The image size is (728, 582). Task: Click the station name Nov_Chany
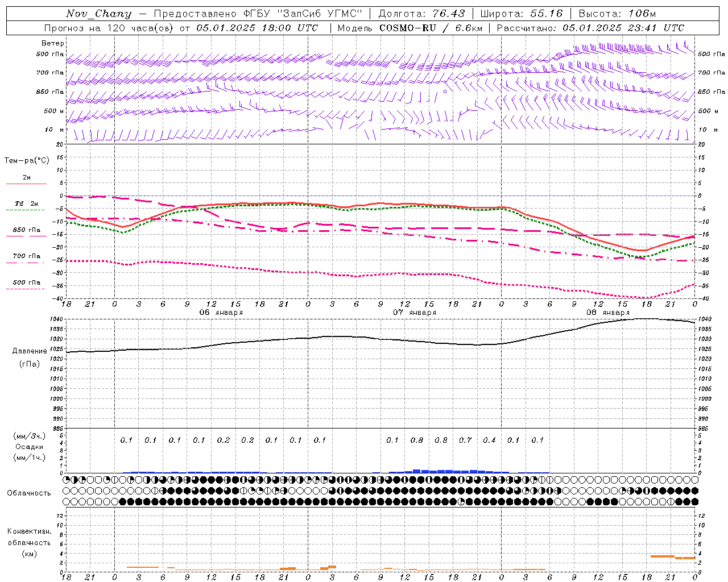[x=98, y=14]
